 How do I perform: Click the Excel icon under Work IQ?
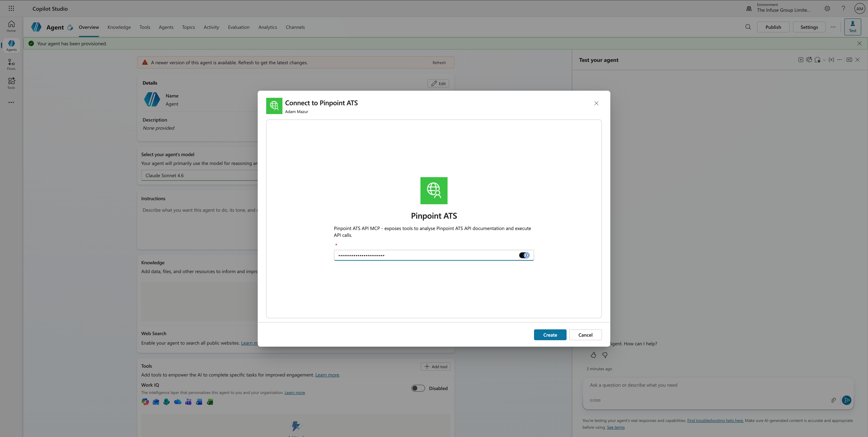(210, 402)
